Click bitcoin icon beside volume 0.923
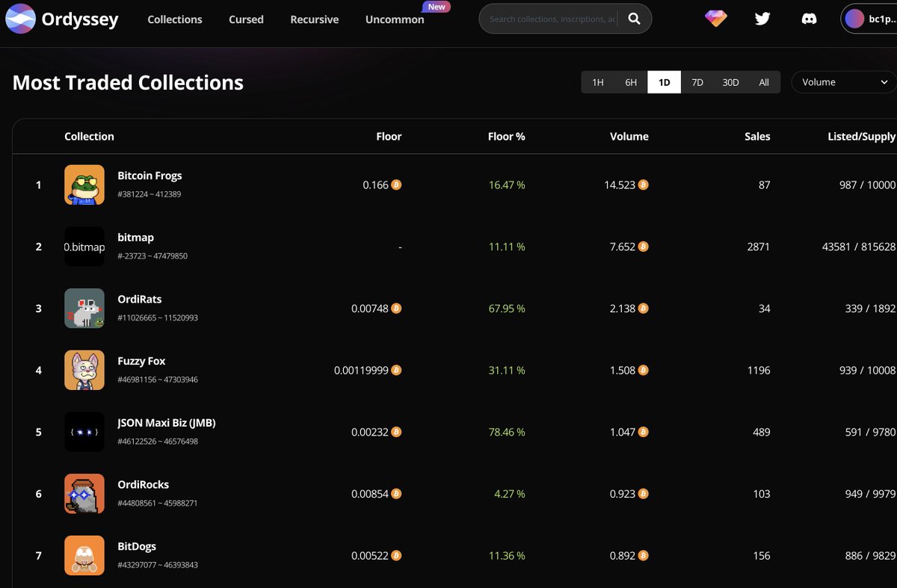The height and width of the screenshot is (588, 897). point(643,494)
